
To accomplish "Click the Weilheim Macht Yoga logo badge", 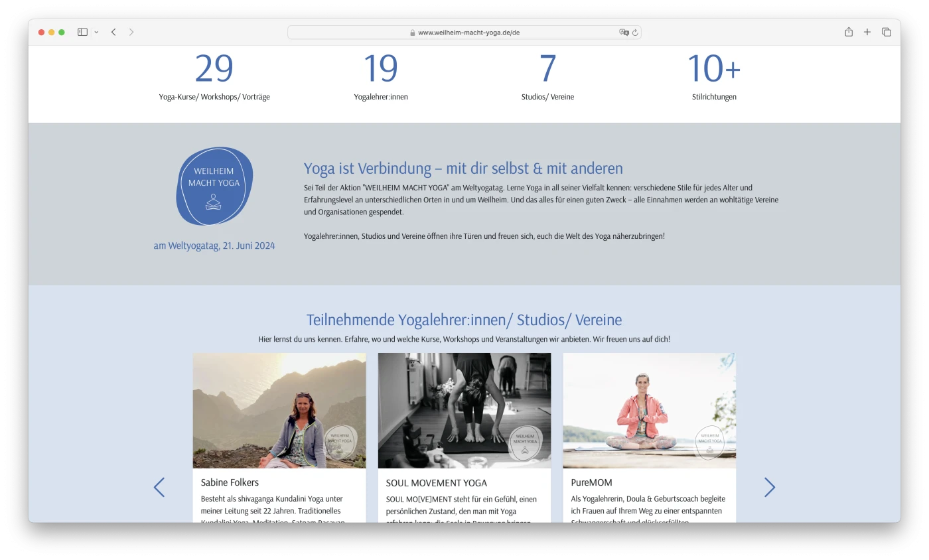I will pyautogui.click(x=214, y=186).
